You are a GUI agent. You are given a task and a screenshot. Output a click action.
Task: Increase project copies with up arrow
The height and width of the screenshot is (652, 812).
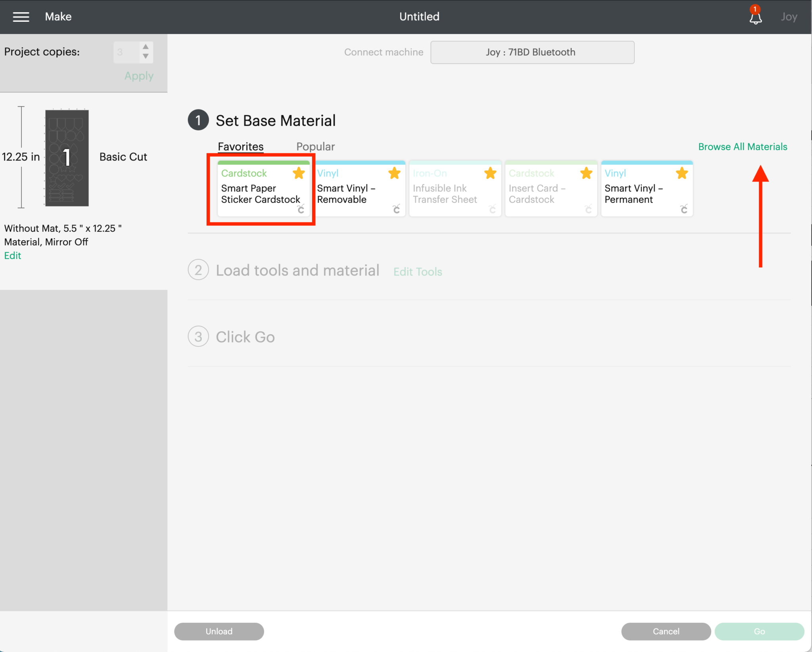(x=146, y=47)
